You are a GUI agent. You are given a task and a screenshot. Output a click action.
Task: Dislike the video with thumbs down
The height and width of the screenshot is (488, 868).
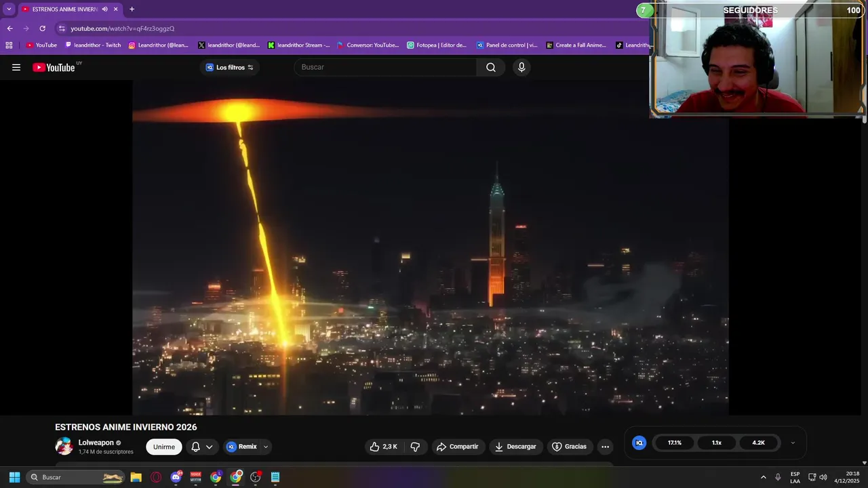(x=415, y=447)
